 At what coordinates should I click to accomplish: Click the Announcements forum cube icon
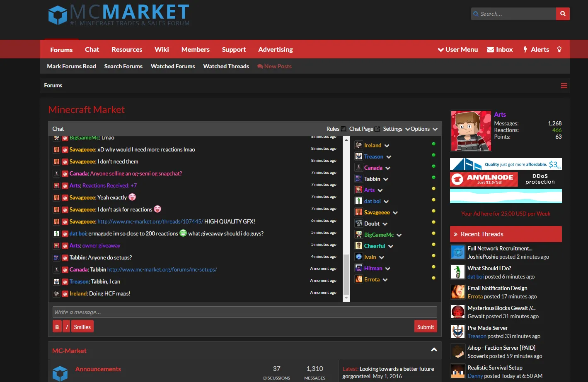tap(60, 373)
